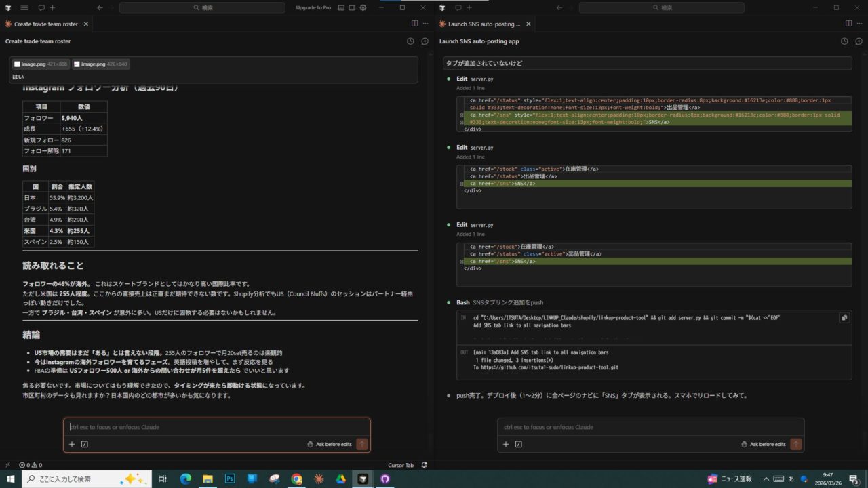Copy the Bash command with the copy icon
This screenshot has height=488, width=868.
point(844,317)
